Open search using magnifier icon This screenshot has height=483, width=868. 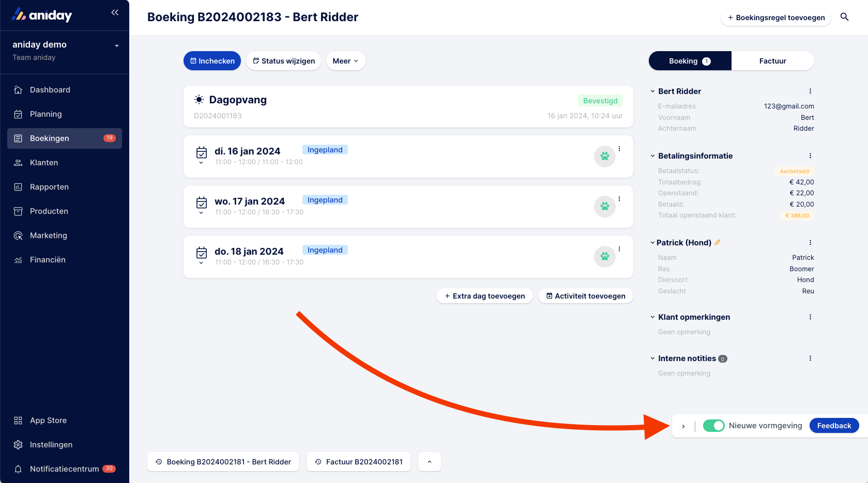[x=844, y=17]
